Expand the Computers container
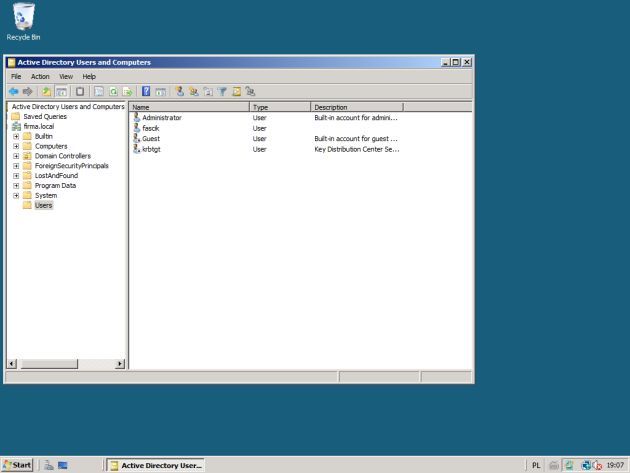This screenshot has width=630, height=473. pyautogui.click(x=16, y=146)
